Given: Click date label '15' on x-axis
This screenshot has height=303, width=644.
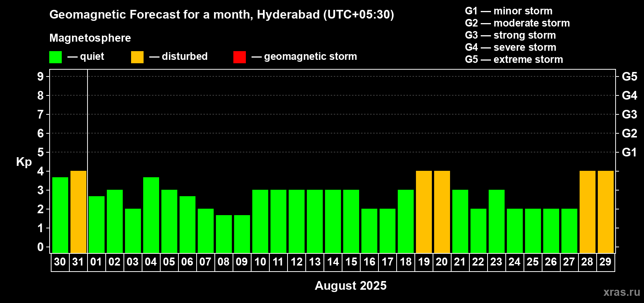Looking at the screenshot, I should pos(351,262).
